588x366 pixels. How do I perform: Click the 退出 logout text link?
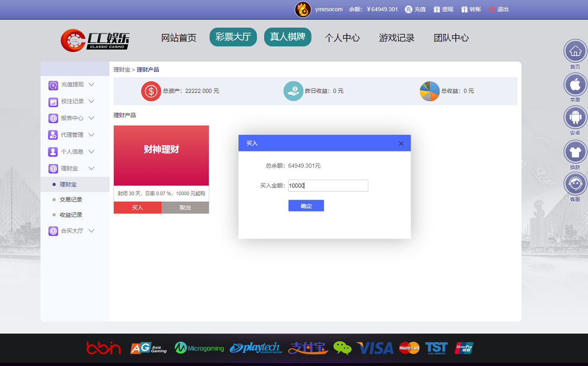click(x=503, y=9)
